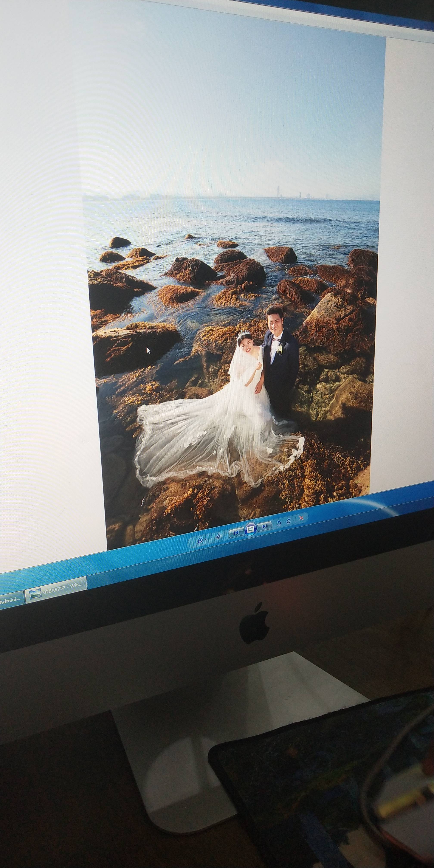Screen dimensions: 434x868
Task: Delete the photo with the red X
Action: [x=302, y=518]
